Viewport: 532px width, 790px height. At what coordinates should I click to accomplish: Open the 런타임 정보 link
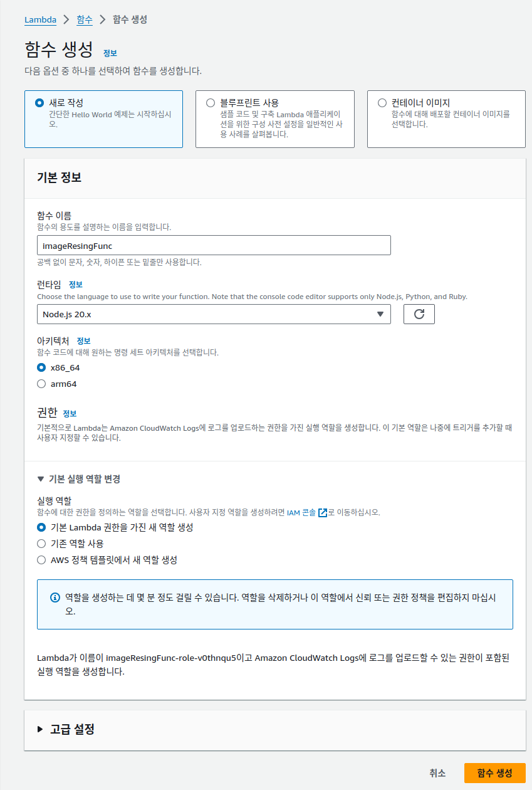pos(74,286)
